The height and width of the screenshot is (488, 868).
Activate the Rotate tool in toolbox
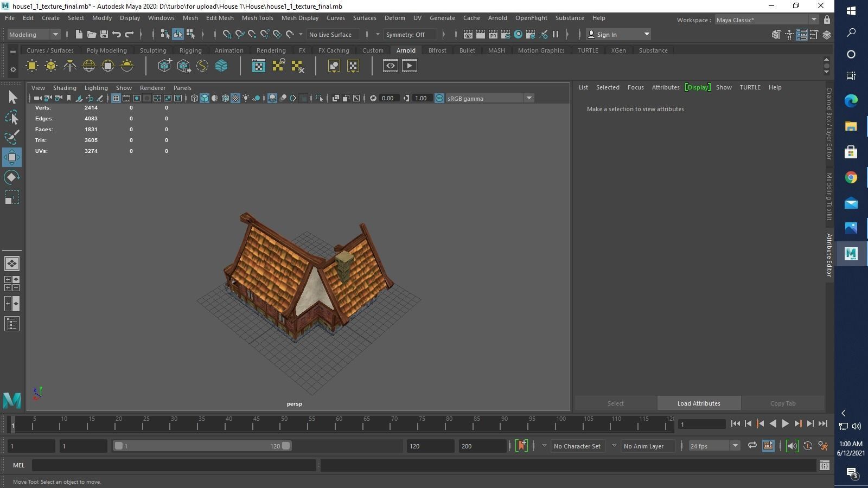tap(12, 177)
